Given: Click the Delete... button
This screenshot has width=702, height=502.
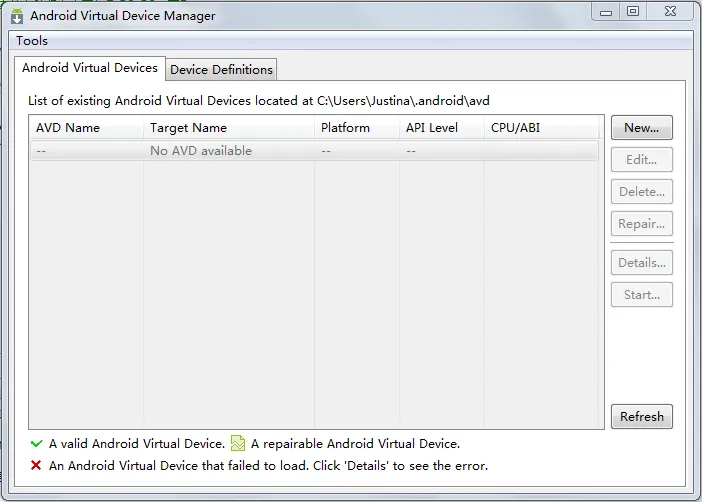Looking at the screenshot, I should (x=642, y=192).
